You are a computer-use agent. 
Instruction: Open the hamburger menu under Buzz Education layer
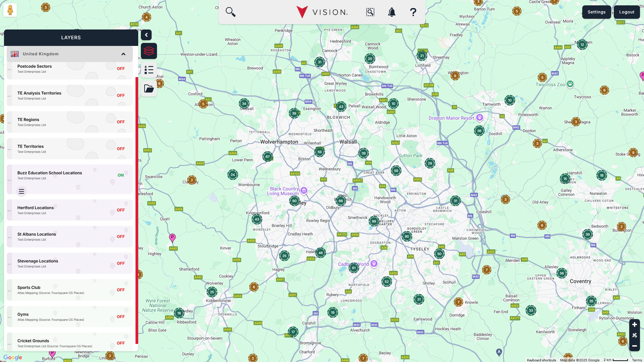[x=21, y=191]
